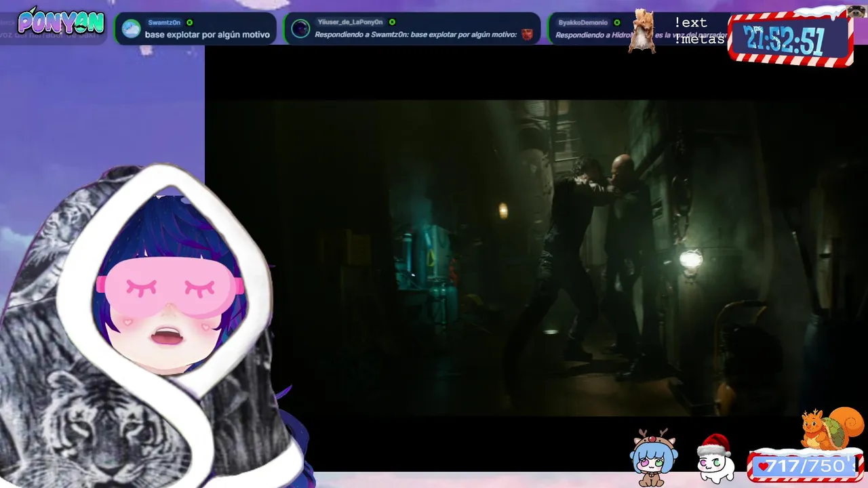Click the reindeer chibi character

653,457
